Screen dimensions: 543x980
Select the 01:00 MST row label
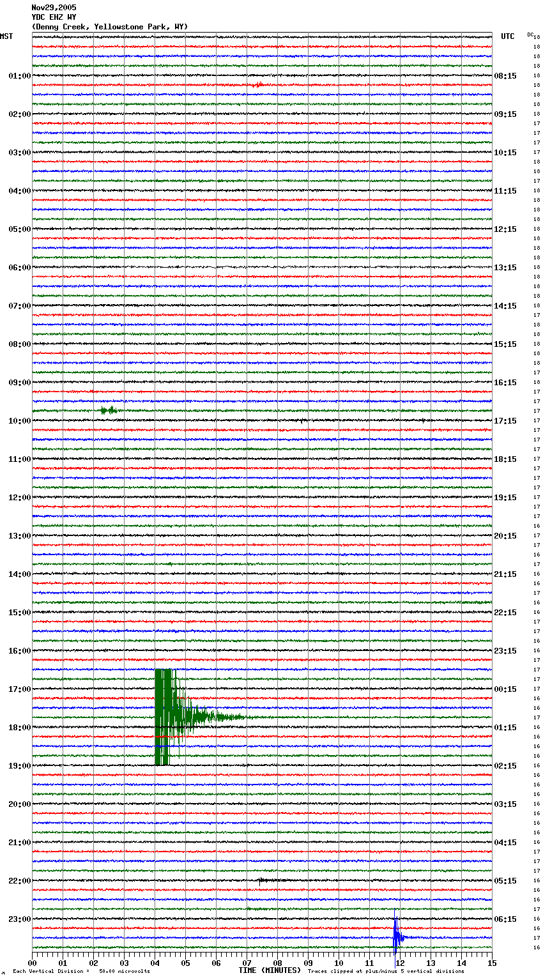[x=20, y=76]
